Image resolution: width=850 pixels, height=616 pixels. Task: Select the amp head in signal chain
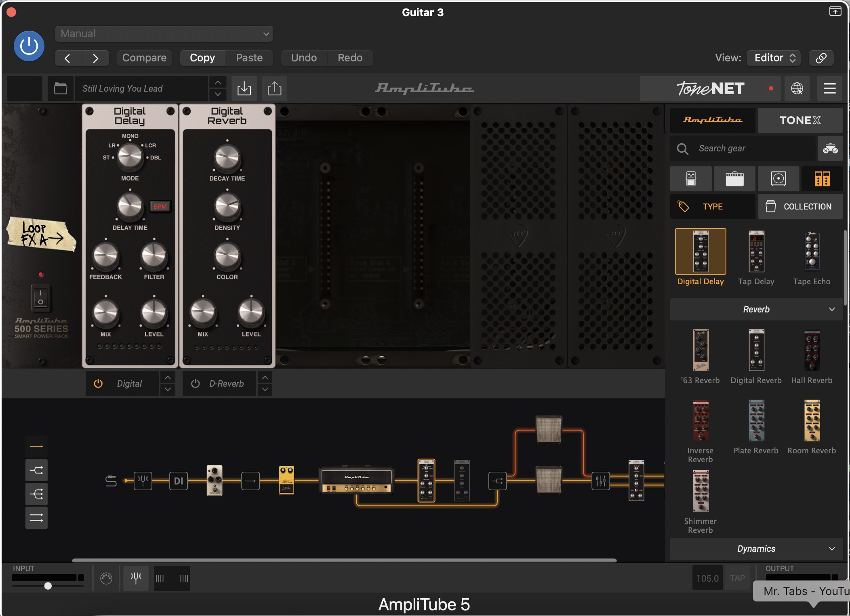(x=356, y=480)
